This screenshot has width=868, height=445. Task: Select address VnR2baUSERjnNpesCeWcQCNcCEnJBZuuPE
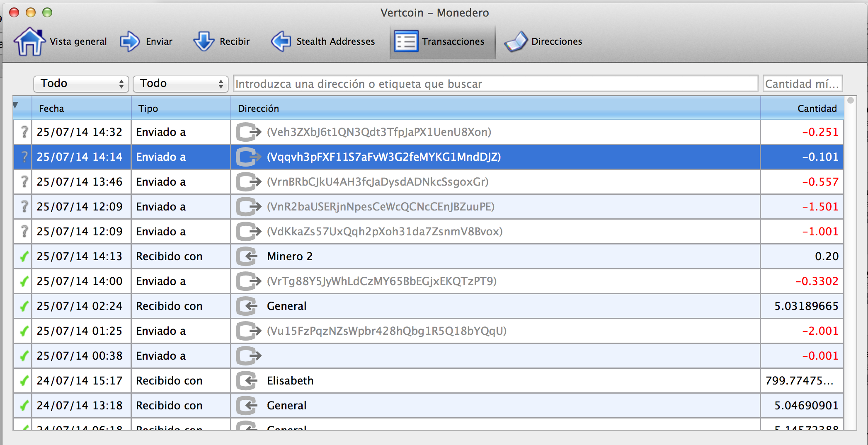point(381,207)
